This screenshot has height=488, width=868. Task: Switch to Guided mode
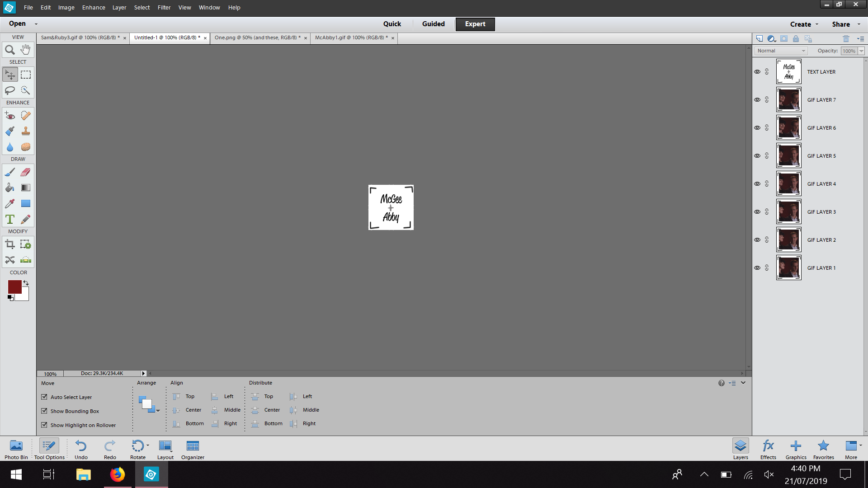coord(433,24)
